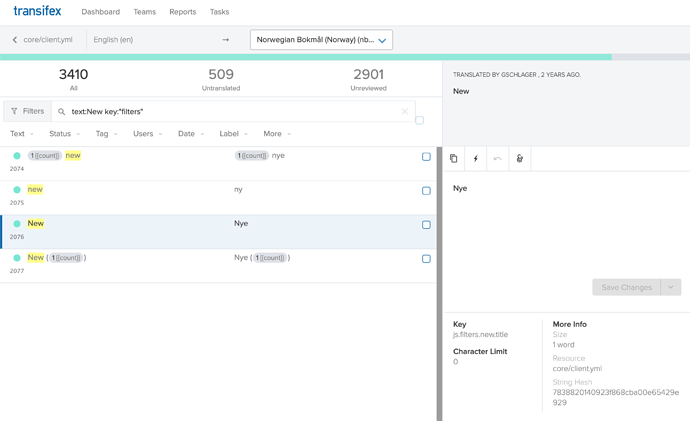Expand the Label filter dropdown
The image size is (690, 421).
[234, 134]
